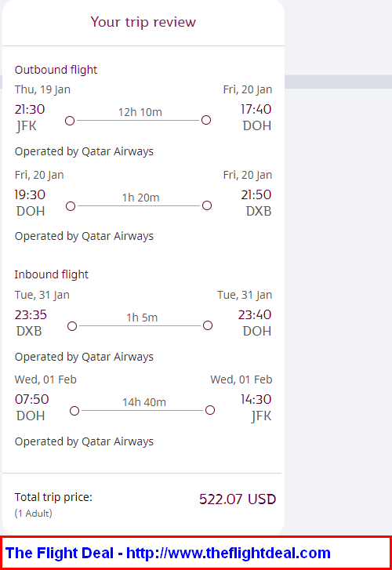
Task: Click the JFK arrival circle marker at 14:30
Action: coord(210,410)
